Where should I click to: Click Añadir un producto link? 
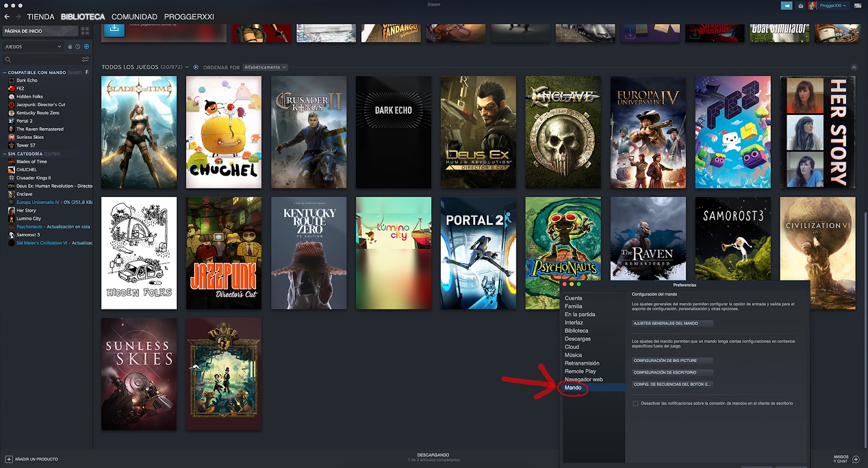point(36,459)
